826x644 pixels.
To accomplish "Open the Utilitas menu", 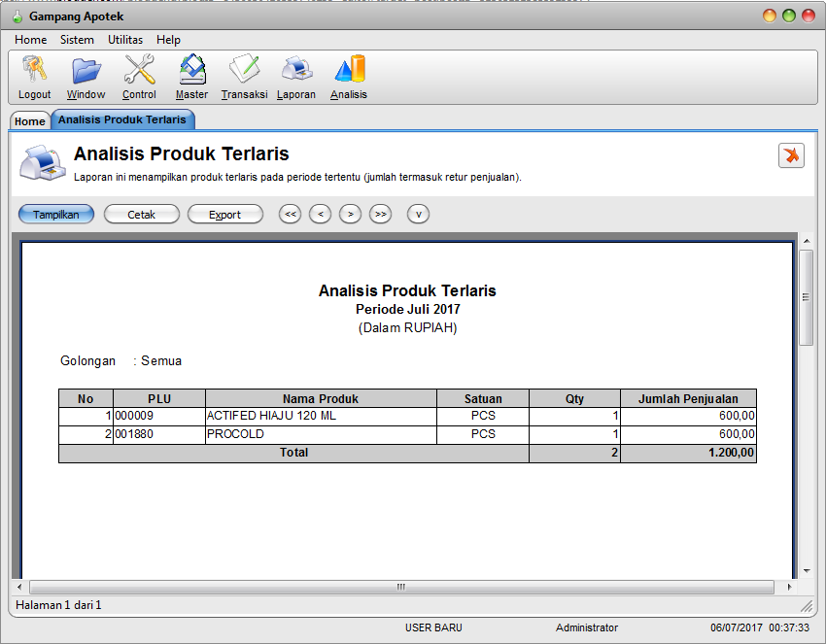I will [125, 40].
